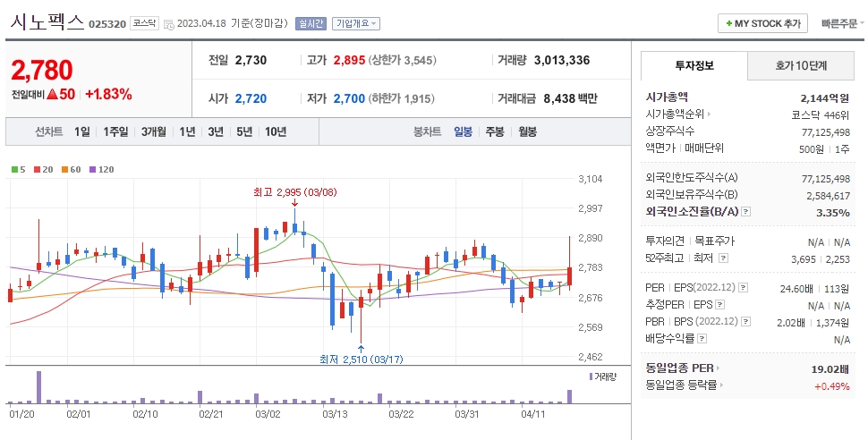The height and width of the screenshot is (440, 868).
Task: Click the 저가 value 2,700
Action: 349,99
